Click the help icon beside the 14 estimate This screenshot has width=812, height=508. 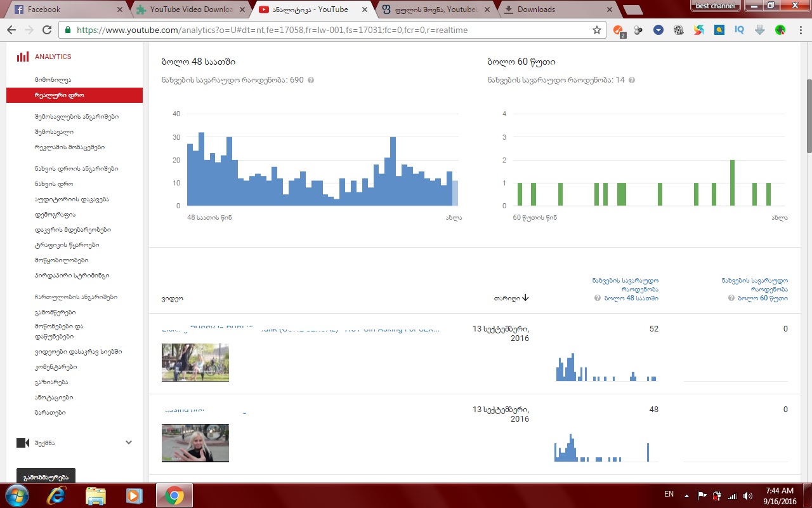point(632,80)
